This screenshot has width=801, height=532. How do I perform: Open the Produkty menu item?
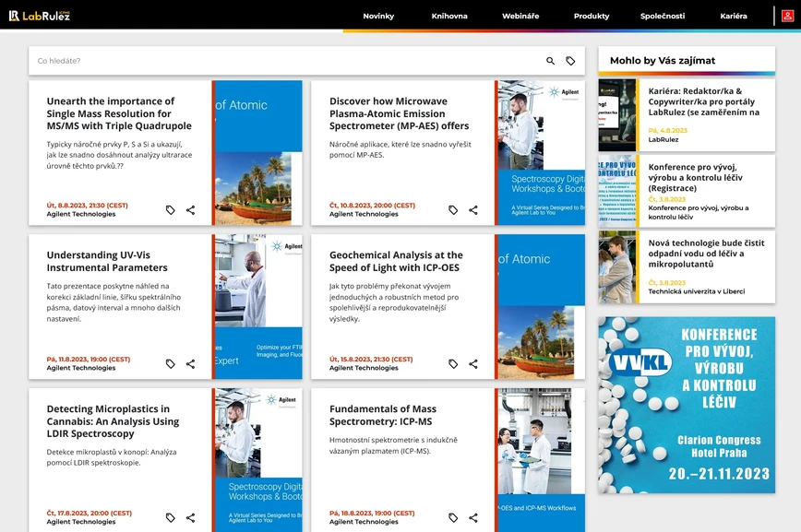click(592, 16)
